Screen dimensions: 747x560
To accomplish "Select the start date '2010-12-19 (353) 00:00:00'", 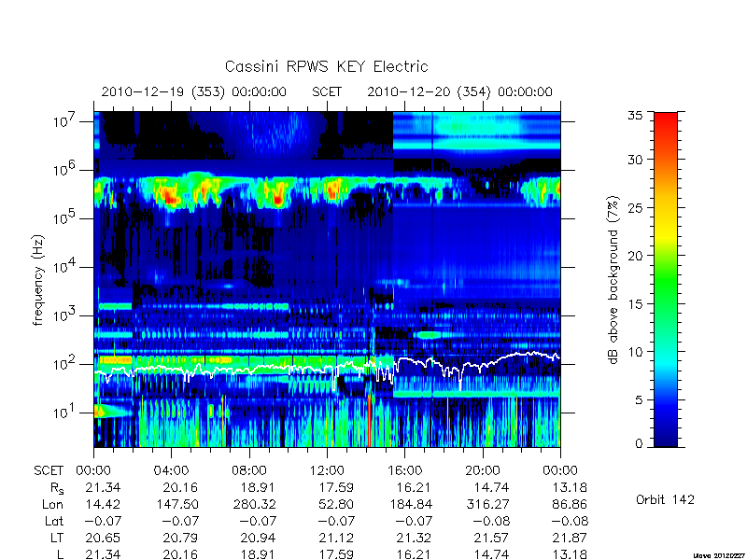I will [194, 91].
